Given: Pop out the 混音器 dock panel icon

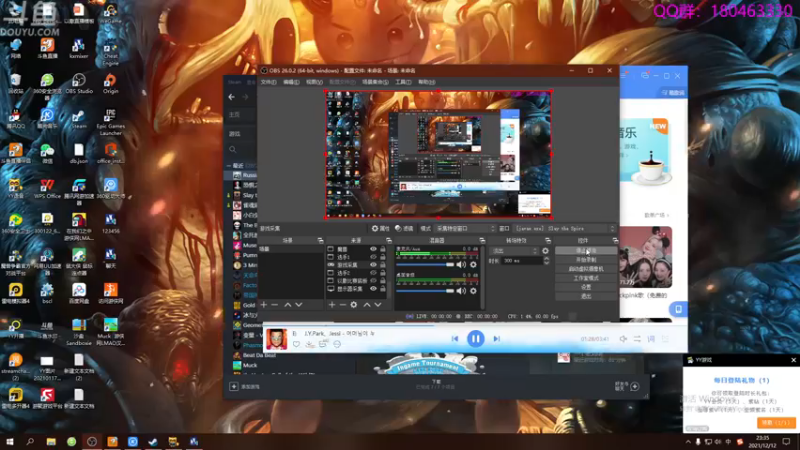Looking at the screenshot, I should click(x=482, y=240).
